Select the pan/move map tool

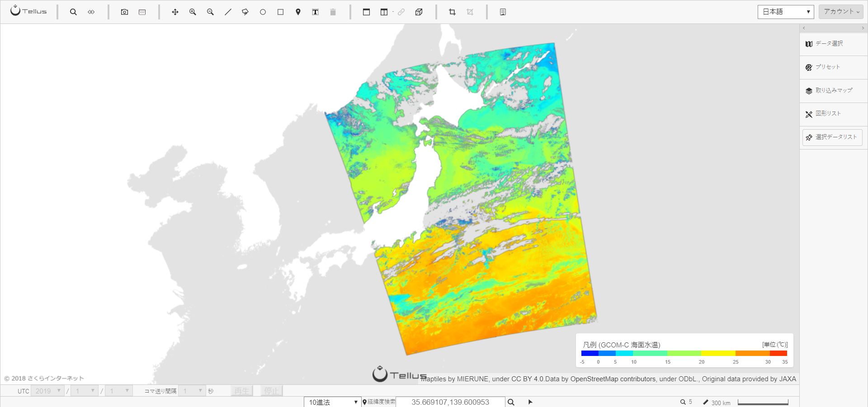click(x=175, y=12)
